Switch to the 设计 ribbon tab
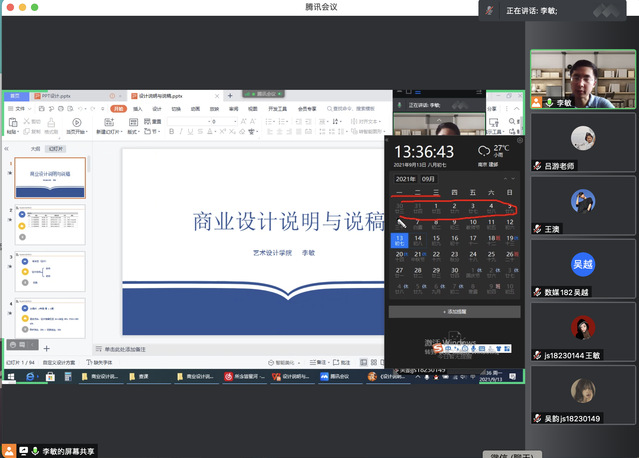The width and height of the screenshot is (639, 458). coord(157,108)
